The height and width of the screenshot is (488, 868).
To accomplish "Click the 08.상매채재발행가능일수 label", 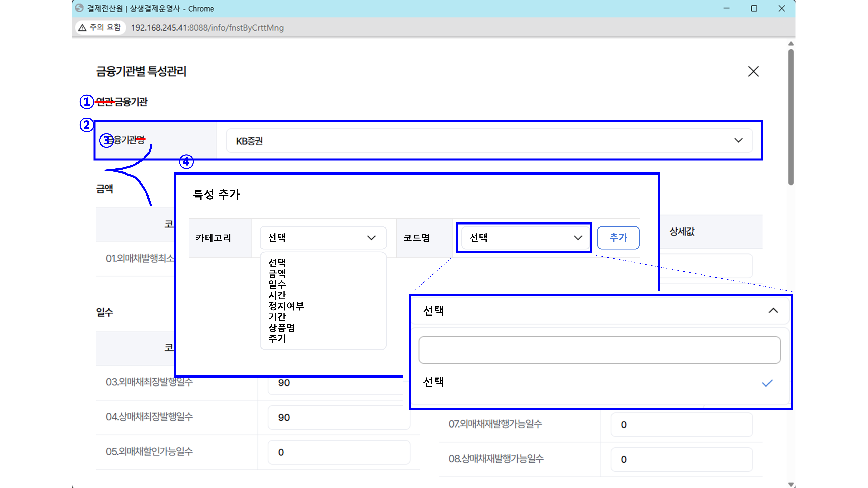I will pyautogui.click(x=496, y=459).
